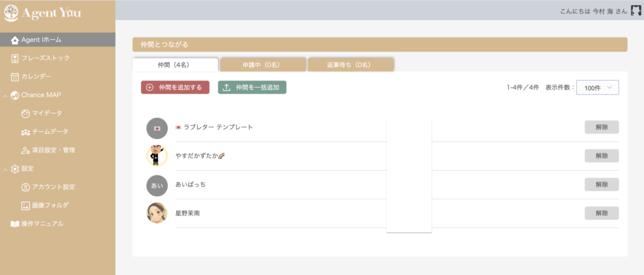Open the image folder (画像フォルダ)
The image size is (644, 275).
coord(50,205)
